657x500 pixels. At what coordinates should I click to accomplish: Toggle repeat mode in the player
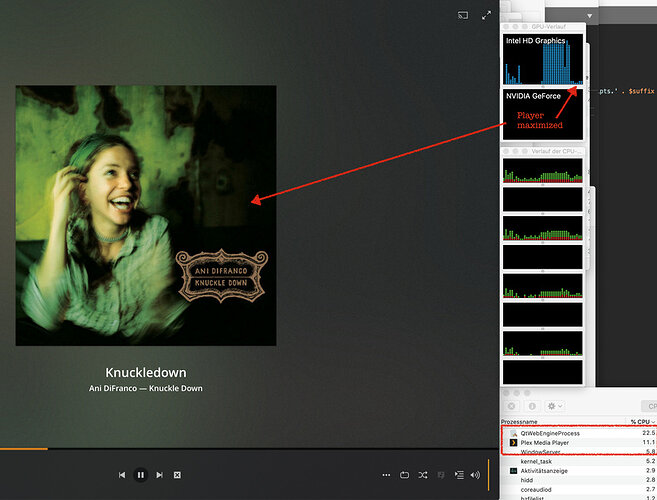point(404,475)
